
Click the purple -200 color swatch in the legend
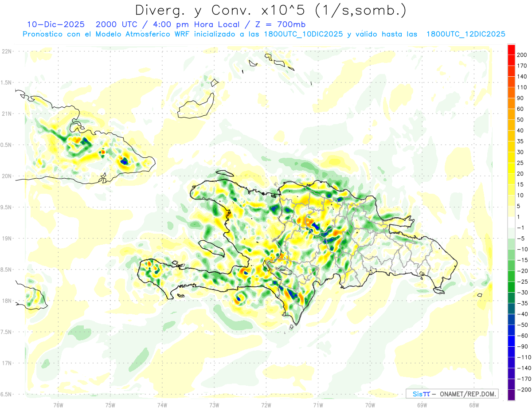pyautogui.click(x=511, y=395)
